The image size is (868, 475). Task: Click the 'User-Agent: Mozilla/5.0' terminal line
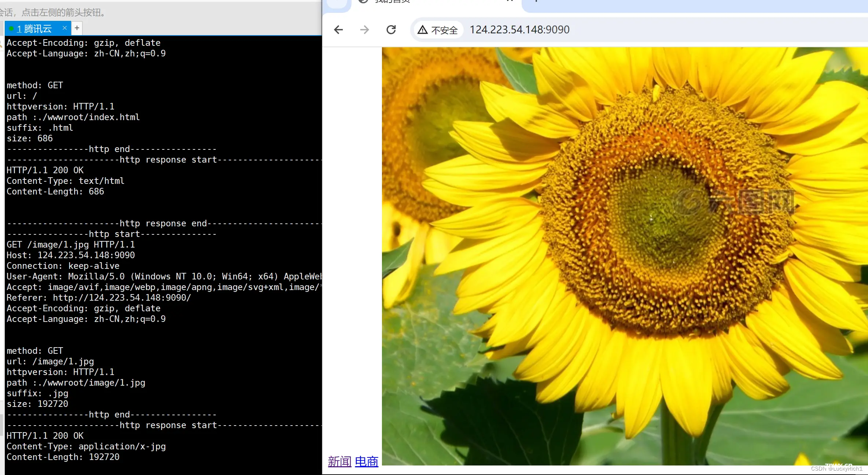[x=164, y=277]
